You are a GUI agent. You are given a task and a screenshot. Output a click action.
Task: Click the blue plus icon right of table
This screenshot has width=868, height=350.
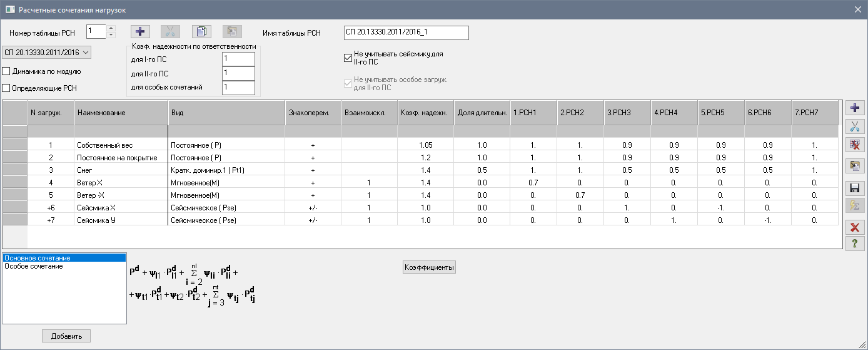pos(854,108)
